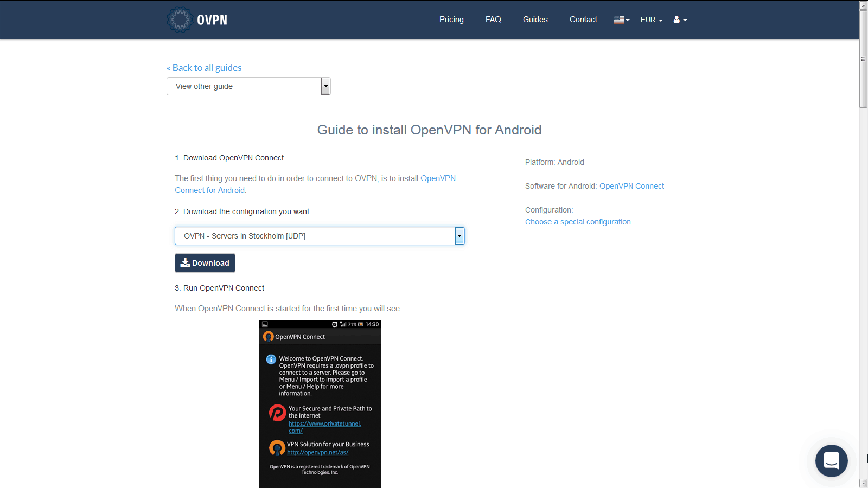Click step 1 Download OpenVPN Connect text
868x488 pixels.
229,158
